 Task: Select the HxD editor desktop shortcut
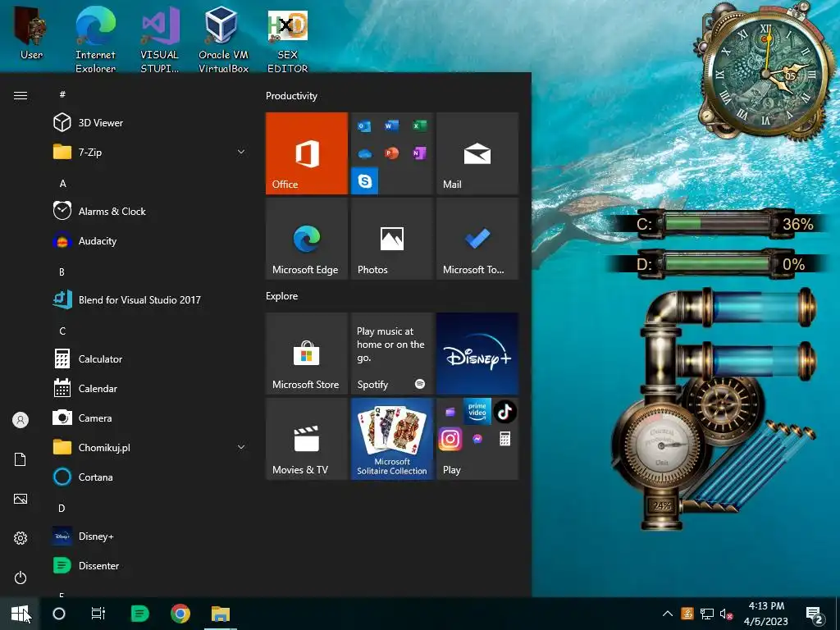pos(288,41)
